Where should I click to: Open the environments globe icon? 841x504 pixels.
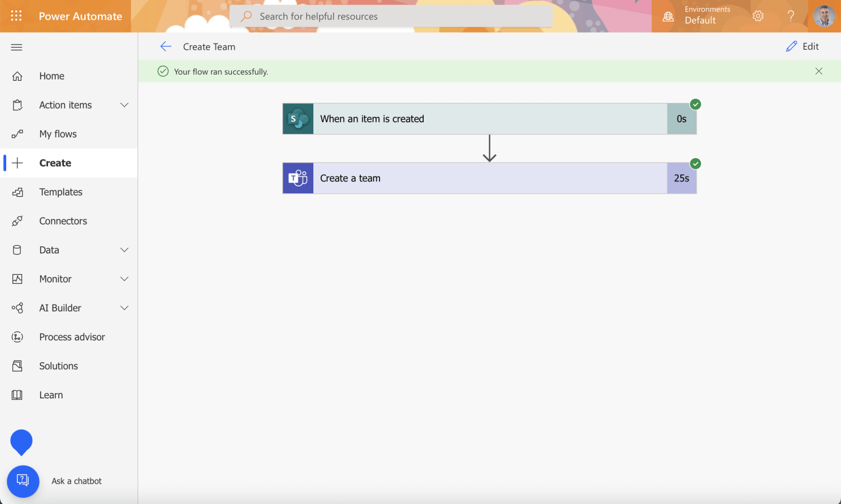pos(668,16)
